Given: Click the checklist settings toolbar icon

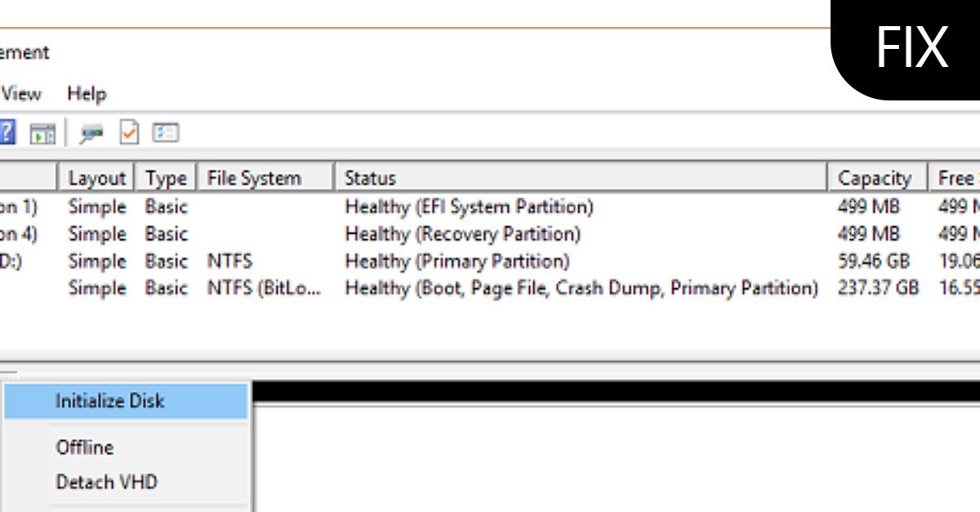Looking at the screenshot, I should 166,132.
